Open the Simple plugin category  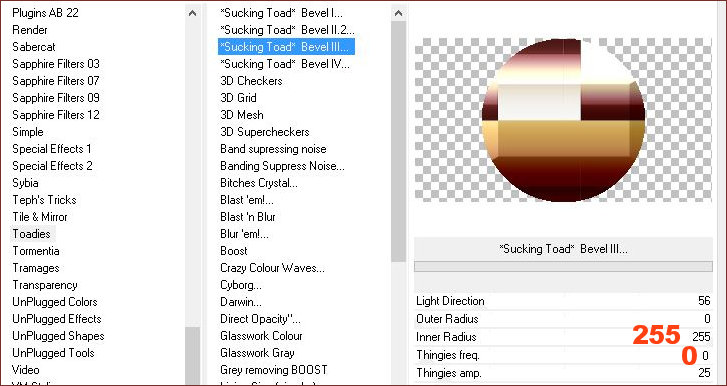(x=28, y=132)
